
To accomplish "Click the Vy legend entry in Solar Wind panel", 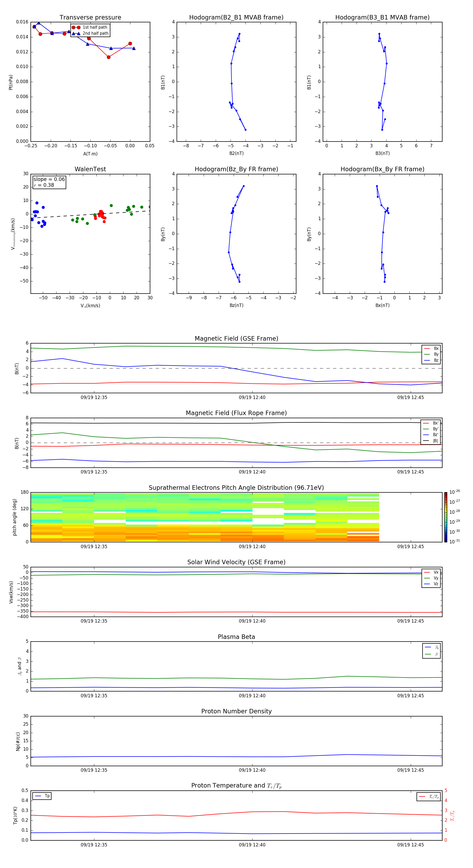I will click(431, 578).
